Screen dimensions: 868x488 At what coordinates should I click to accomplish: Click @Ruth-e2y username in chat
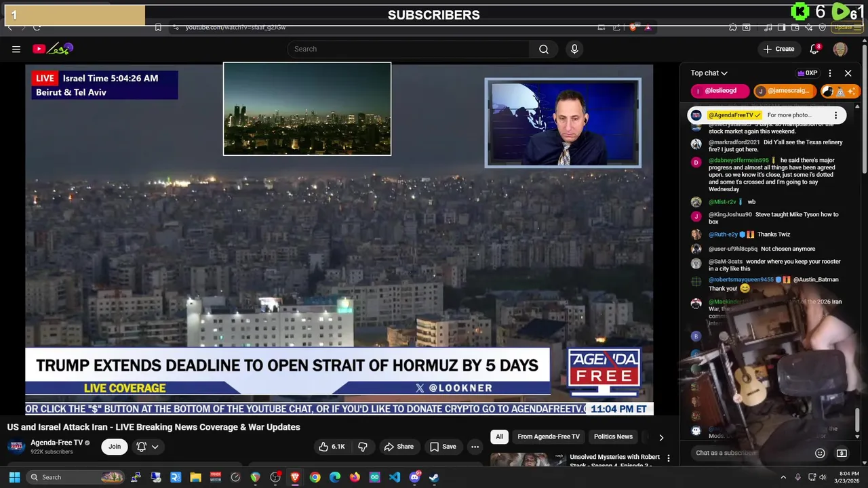pos(723,235)
